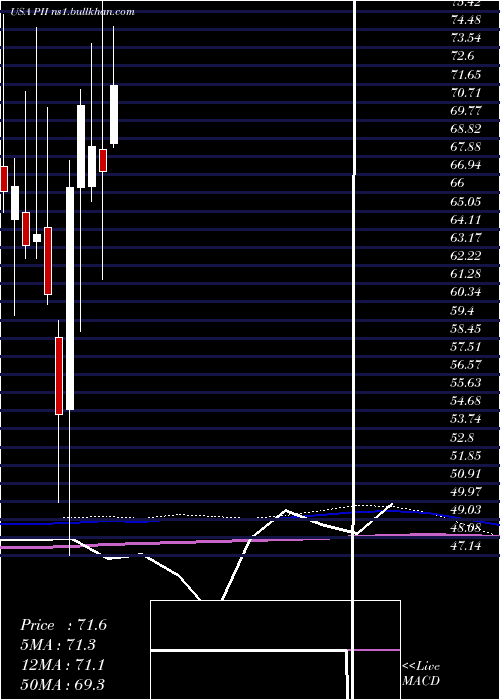
Task: Click the 'USA PH ns1.bullkhan.com' header text
Action: (72, 12)
